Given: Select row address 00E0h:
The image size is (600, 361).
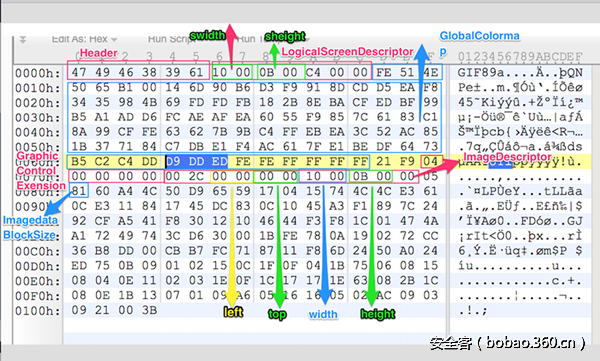Looking at the screenshot, I should click(38, 281).
